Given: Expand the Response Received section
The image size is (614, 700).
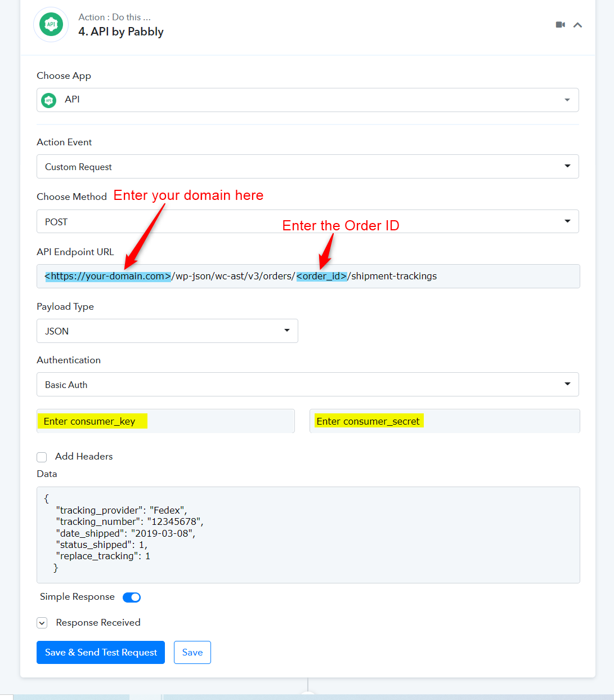Looking at the screenshot, I should [42, 623].
